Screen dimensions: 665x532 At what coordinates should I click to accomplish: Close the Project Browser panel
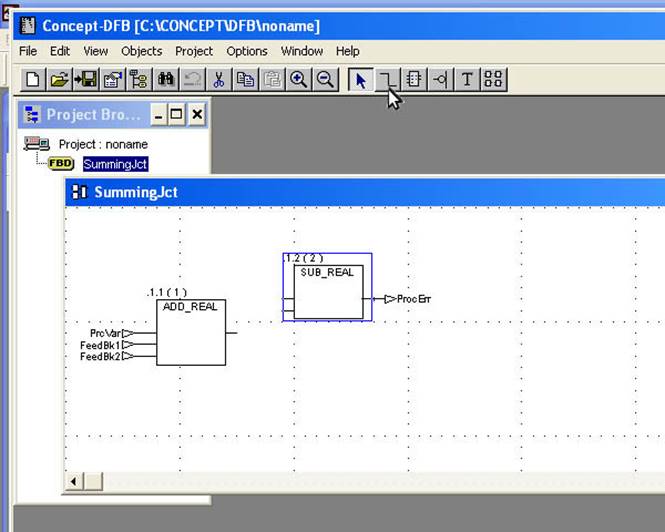(197, 115)
